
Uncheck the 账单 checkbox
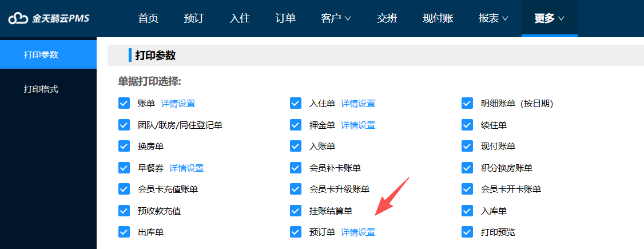tap(124, 103)
